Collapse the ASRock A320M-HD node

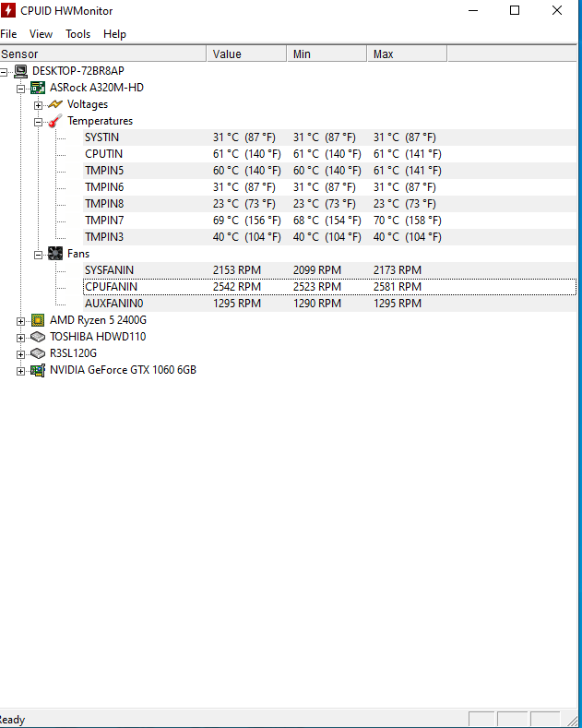(20, 89)
